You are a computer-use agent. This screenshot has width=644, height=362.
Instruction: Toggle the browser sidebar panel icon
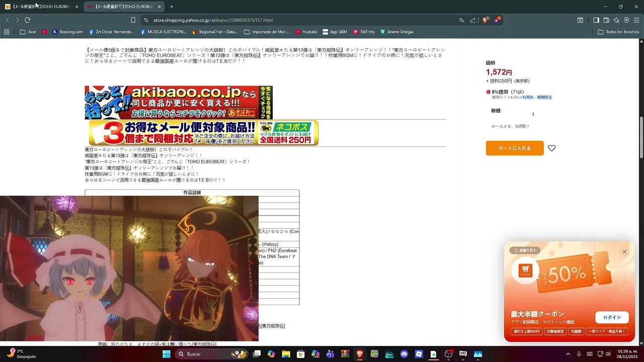(x=596, y=20)
